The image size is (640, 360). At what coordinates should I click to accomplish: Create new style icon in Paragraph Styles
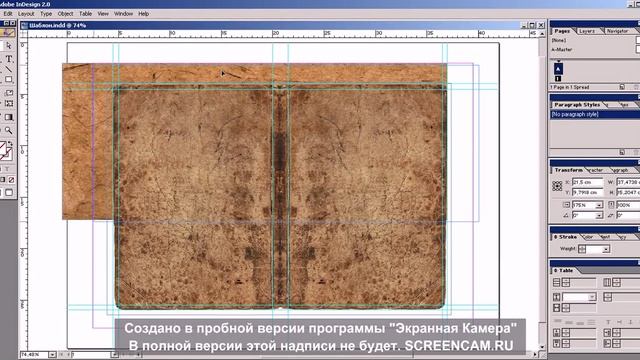pyautogui.click(x=622, y=152)
